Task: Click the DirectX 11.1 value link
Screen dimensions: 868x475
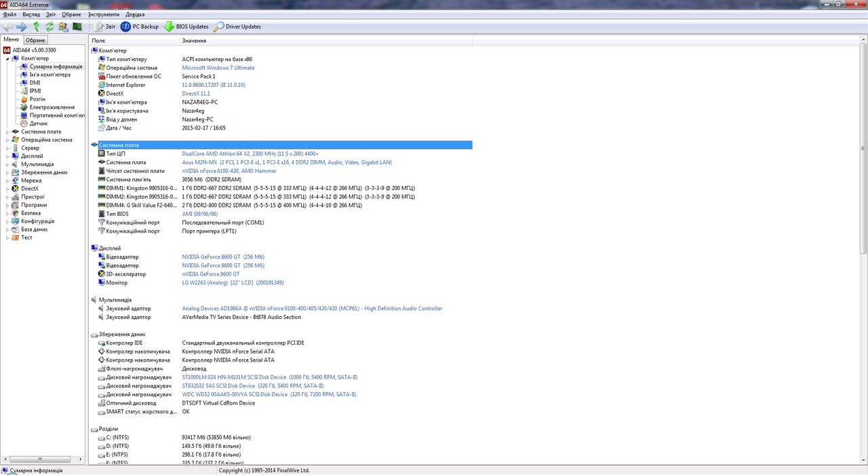Action: [x=196, y=94]
